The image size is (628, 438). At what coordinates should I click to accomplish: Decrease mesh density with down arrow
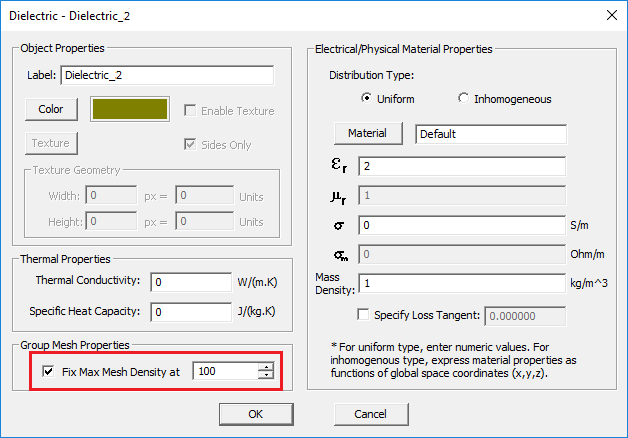(x=265, y=377)
